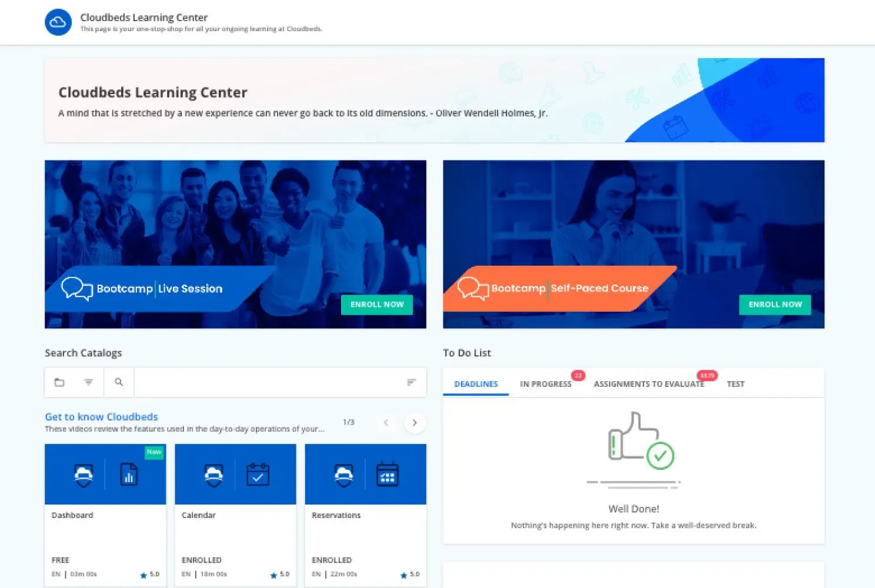Switch to the In Progress tab
The image size is (875, 588).
click(x=545, y=384)
